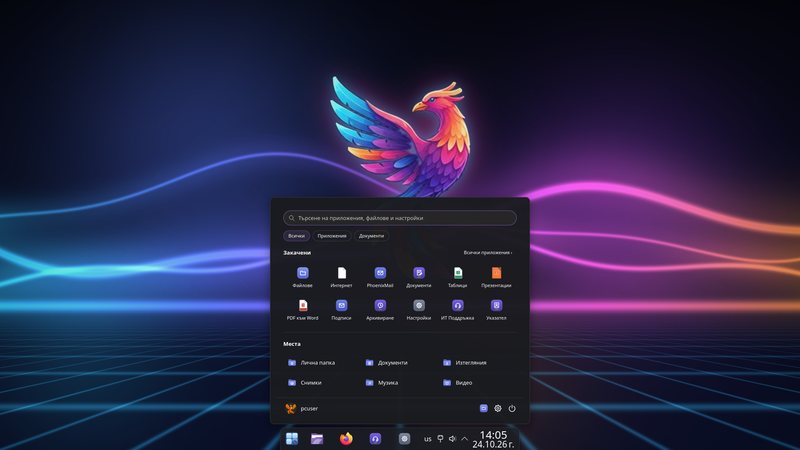Switch to the Документи filter tab
The image size is (800, 450).
(x=371, y=236)
